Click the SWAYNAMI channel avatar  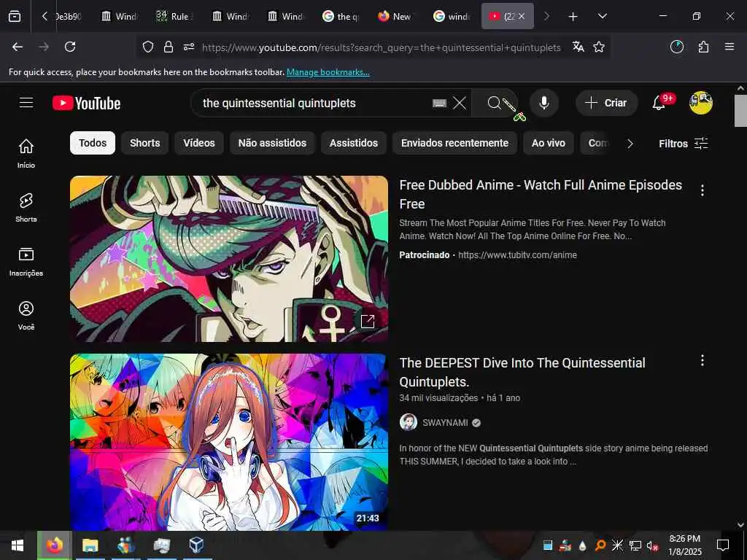click(x=409, y=422)
